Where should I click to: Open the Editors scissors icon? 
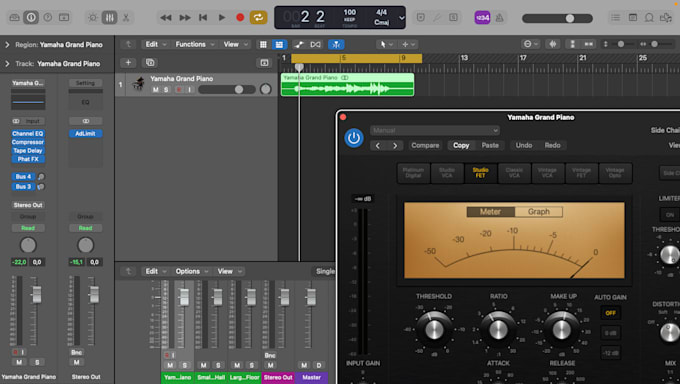point(126,17)
